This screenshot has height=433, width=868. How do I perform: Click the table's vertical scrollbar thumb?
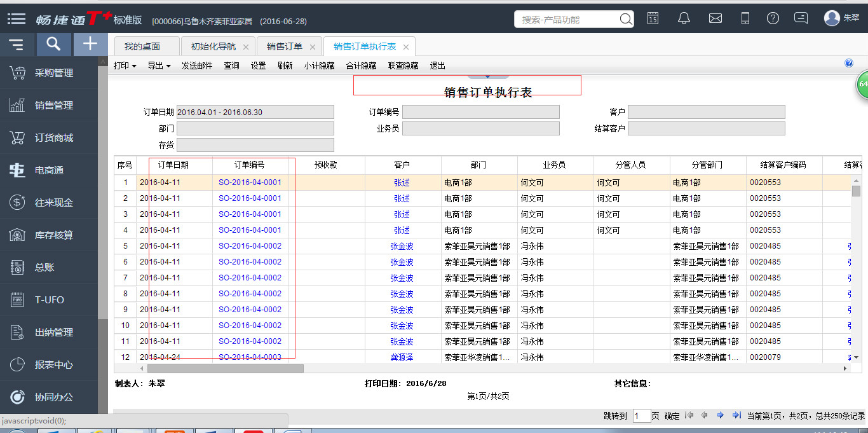[x=856, y=191]
